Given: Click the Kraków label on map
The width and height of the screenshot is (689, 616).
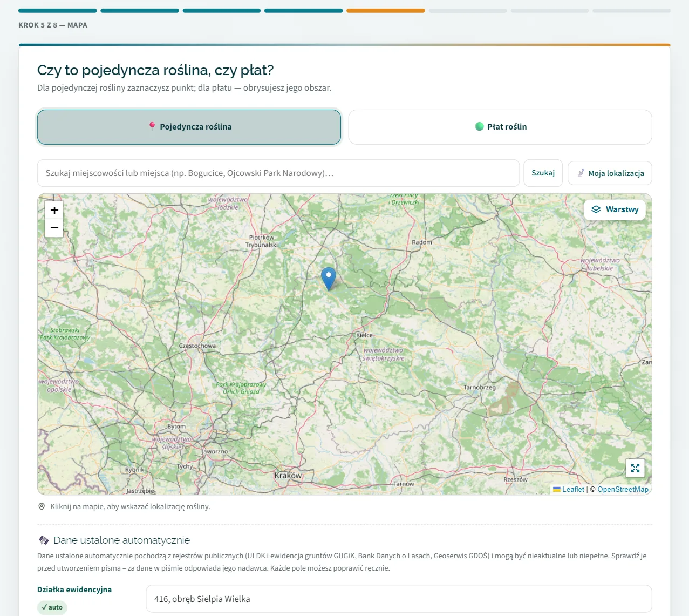Looking at the screenshot, I should [x=288, y=476].
